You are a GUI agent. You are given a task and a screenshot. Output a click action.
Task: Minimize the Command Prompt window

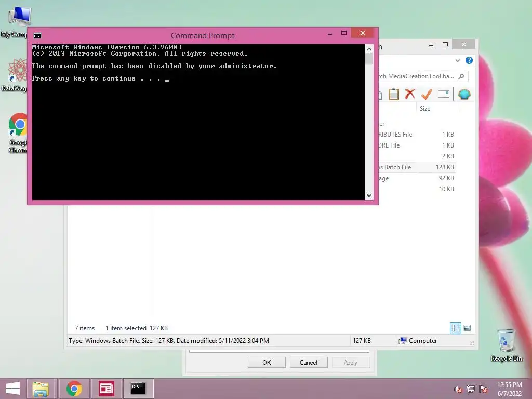click(x=330, y=34)
